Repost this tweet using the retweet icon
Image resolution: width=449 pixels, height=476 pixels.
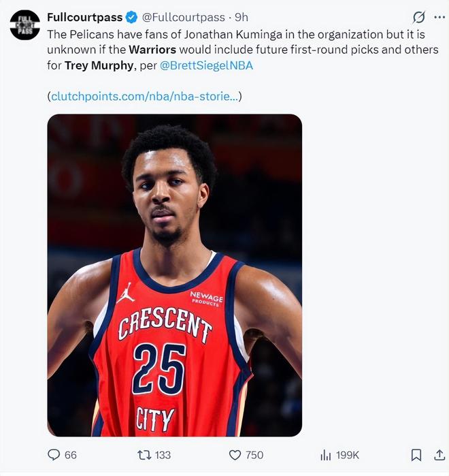pyautogui.click(x=144, y=455)
